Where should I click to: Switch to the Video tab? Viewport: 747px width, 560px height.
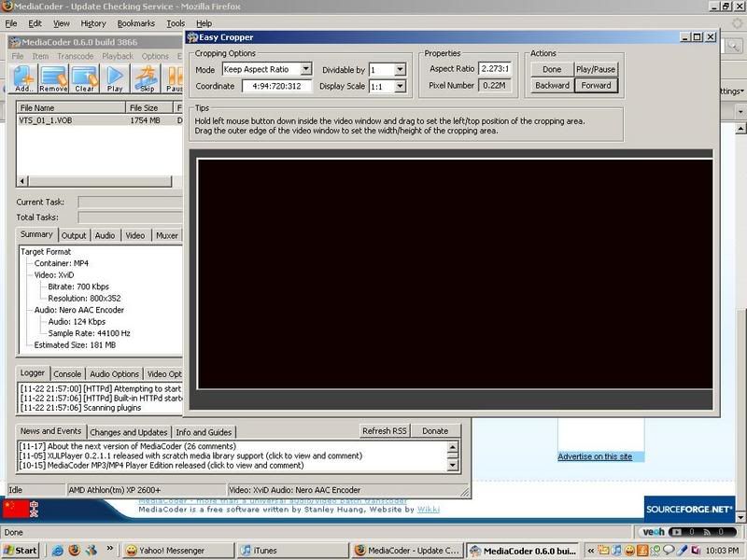click(135, 235)
